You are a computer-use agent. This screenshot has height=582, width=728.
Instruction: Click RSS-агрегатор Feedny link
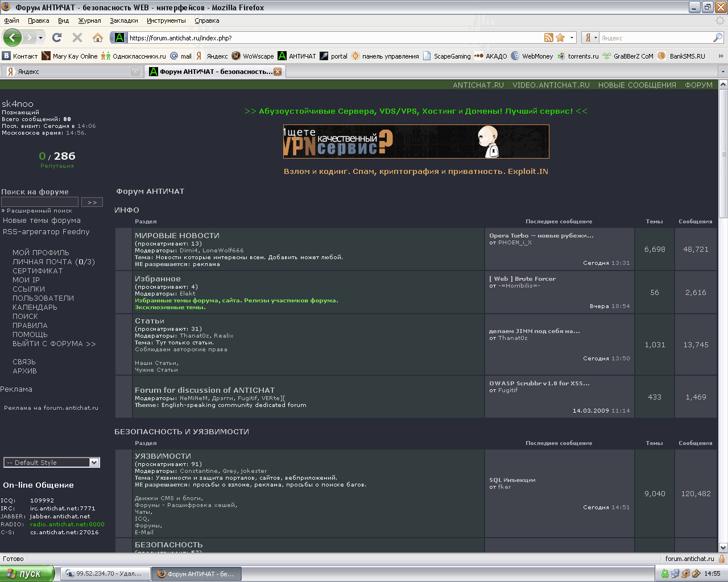[46, 231]
